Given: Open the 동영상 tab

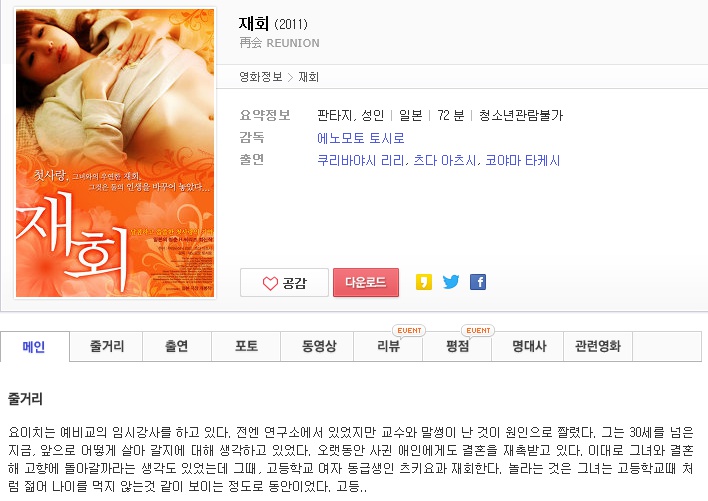Looking at the screenshot, I should pos(317,347).
